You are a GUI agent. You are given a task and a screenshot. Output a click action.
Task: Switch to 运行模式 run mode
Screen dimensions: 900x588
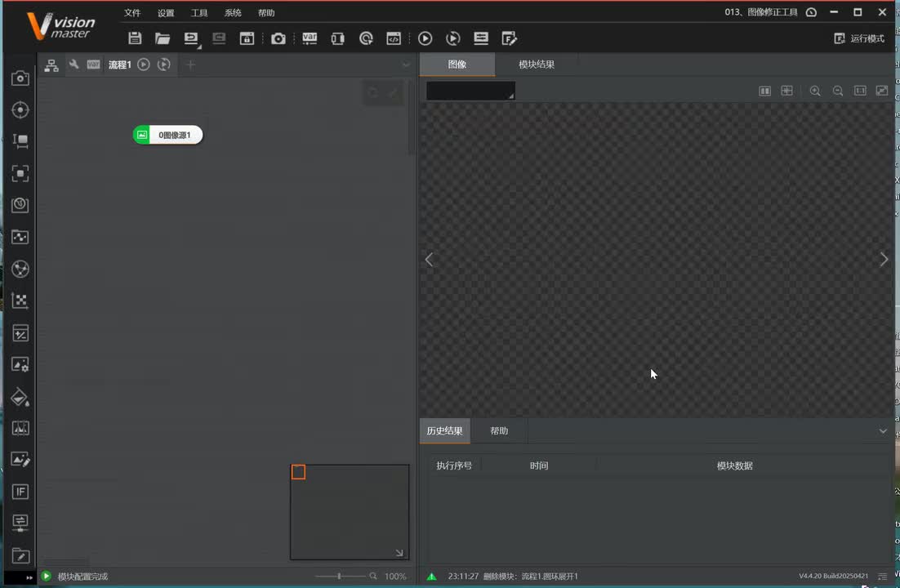[859, 38]
